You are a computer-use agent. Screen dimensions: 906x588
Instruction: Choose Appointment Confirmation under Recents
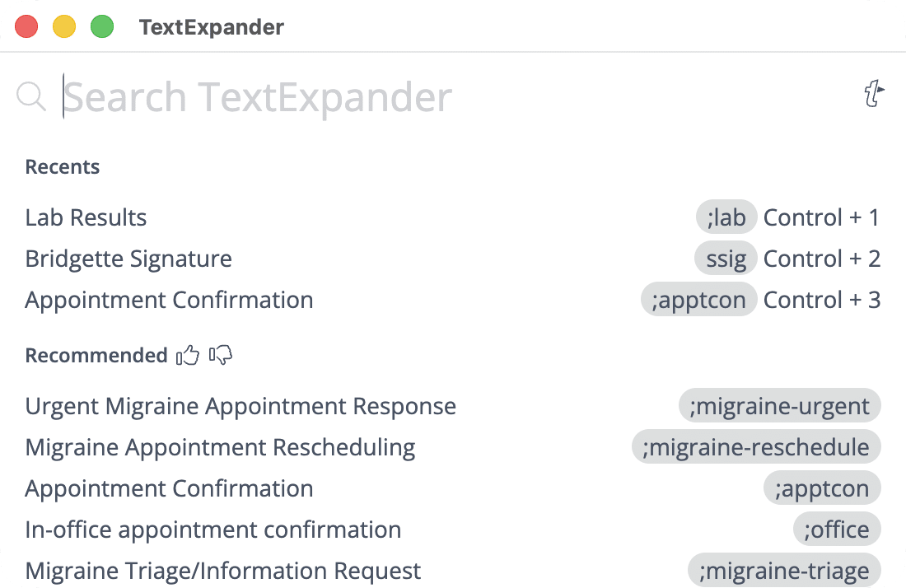pyautogui.click(x=169, y=301)
